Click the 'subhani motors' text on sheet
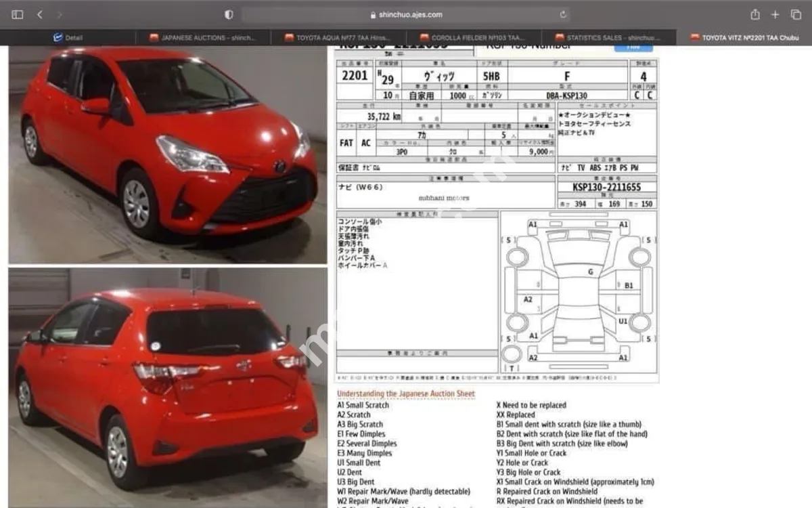The height and width of the screenshot is (508, 812). tap(444, 198)
